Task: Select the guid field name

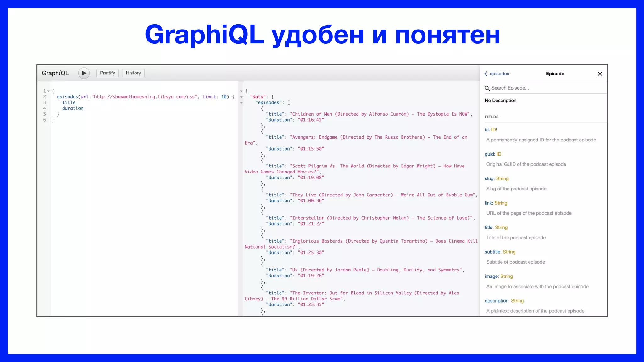Action: click(x=490, y=154)
